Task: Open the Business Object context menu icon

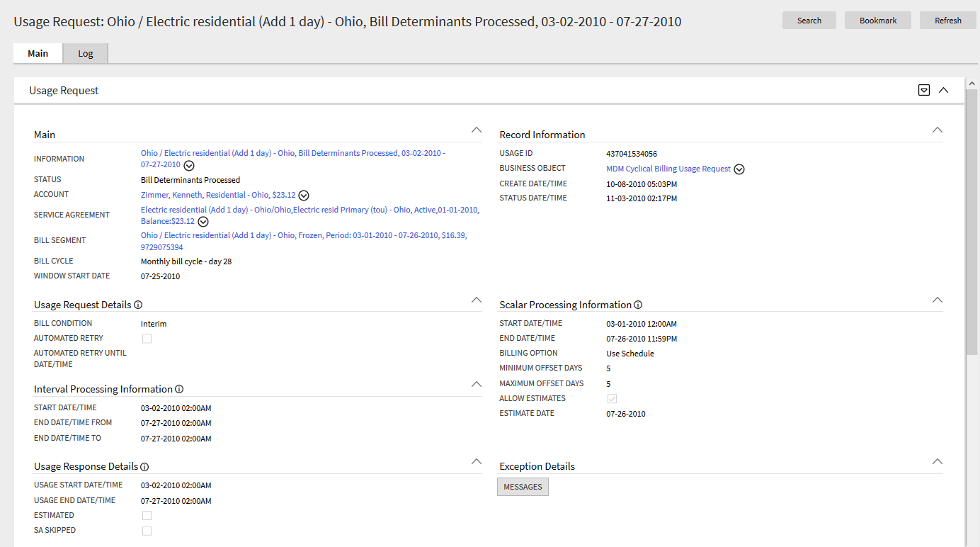Action: click(x=739, y=169)
